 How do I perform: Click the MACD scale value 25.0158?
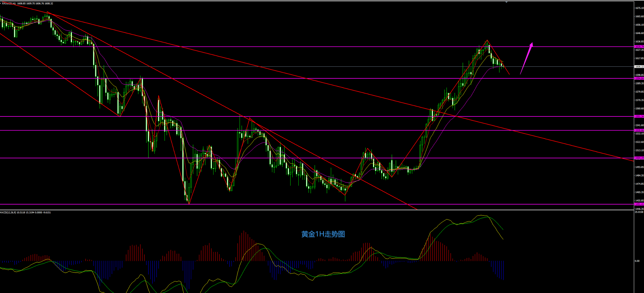point(639,212)
